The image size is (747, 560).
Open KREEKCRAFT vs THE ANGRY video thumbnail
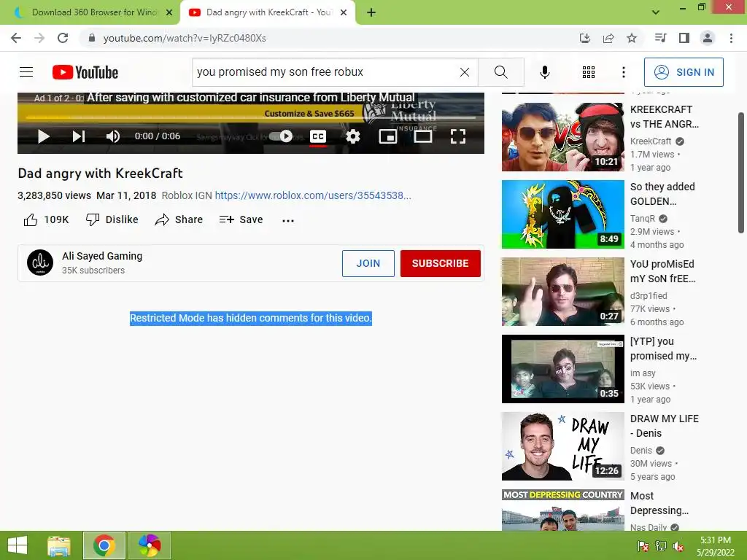click(x=562, y=136)
